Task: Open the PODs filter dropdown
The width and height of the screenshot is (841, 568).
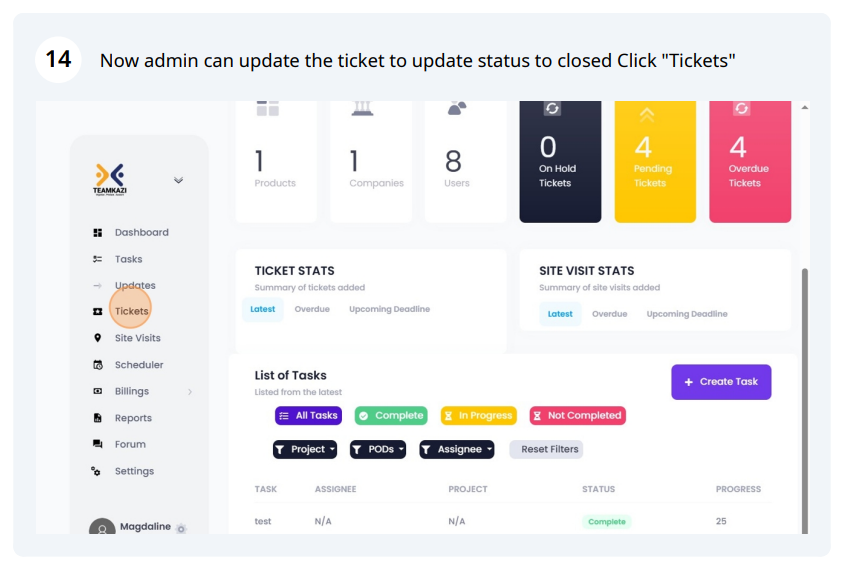Action: point(378,449)
